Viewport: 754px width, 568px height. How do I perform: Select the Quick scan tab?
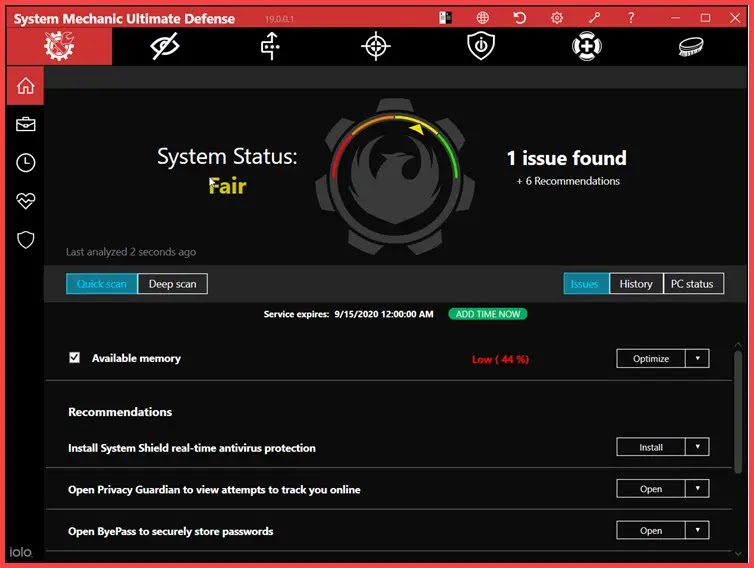pos(101,284)
